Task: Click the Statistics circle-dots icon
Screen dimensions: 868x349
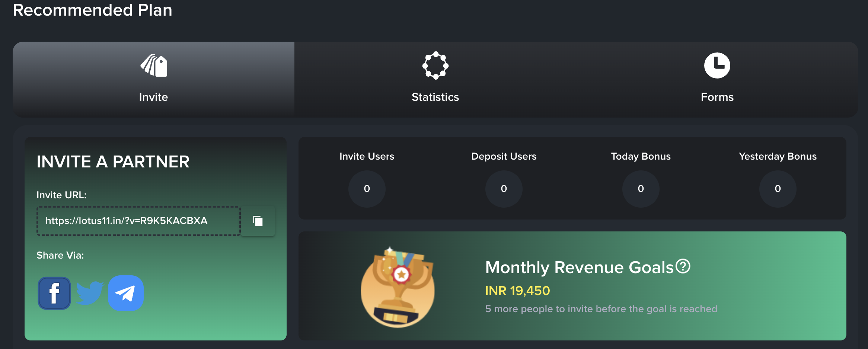Action: [x=435, y=66]
